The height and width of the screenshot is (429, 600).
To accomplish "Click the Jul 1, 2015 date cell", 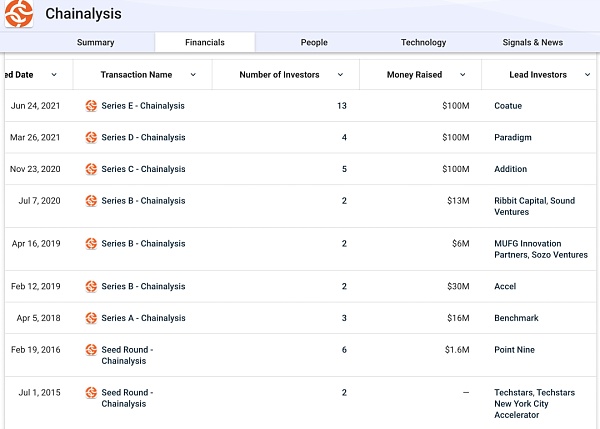I will pos(39,392).
